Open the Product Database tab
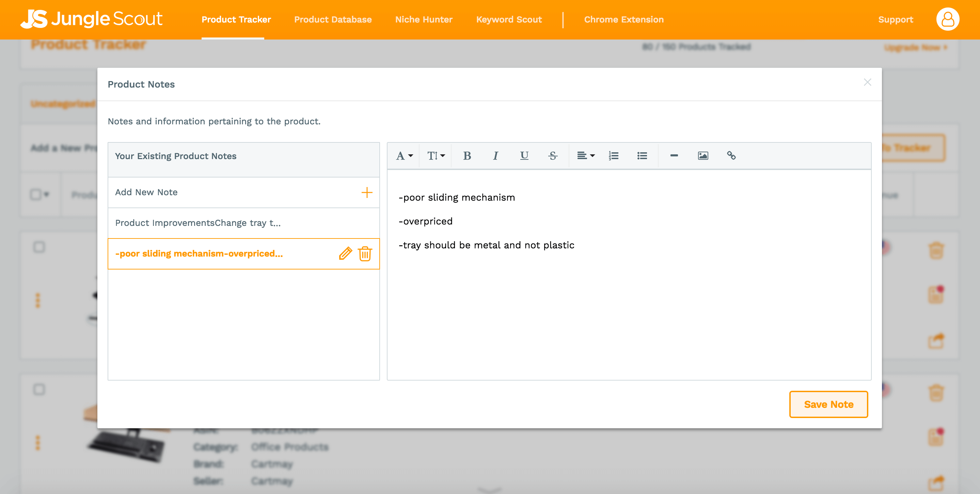Image resolution: width=980 pixels, height=494 pixels. point(332,19)
